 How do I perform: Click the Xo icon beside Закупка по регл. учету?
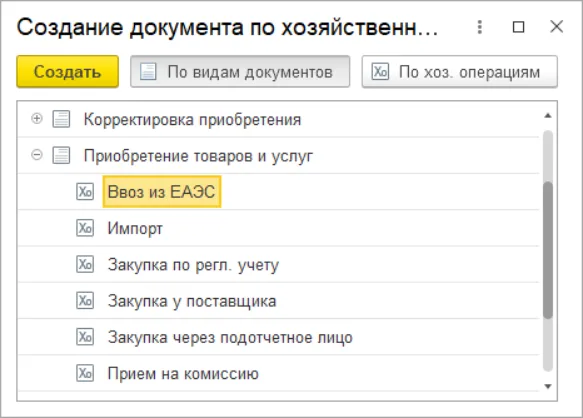(x=85, y=264)
